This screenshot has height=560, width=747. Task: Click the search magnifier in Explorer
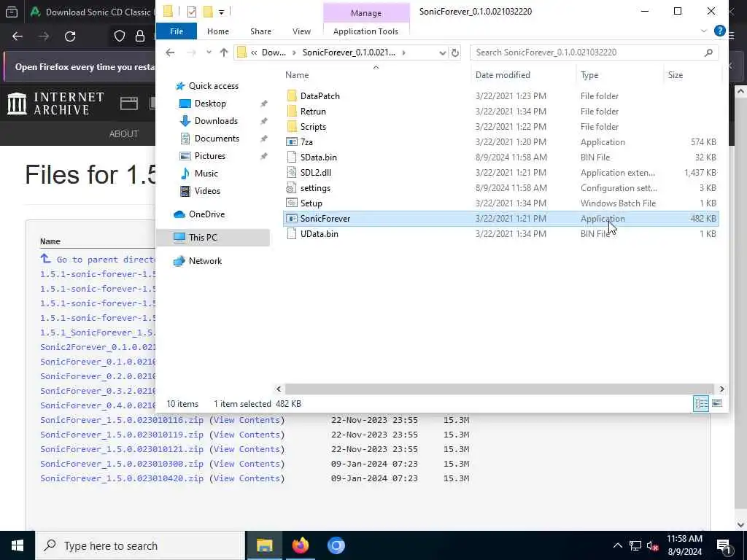tap(708, 52)
